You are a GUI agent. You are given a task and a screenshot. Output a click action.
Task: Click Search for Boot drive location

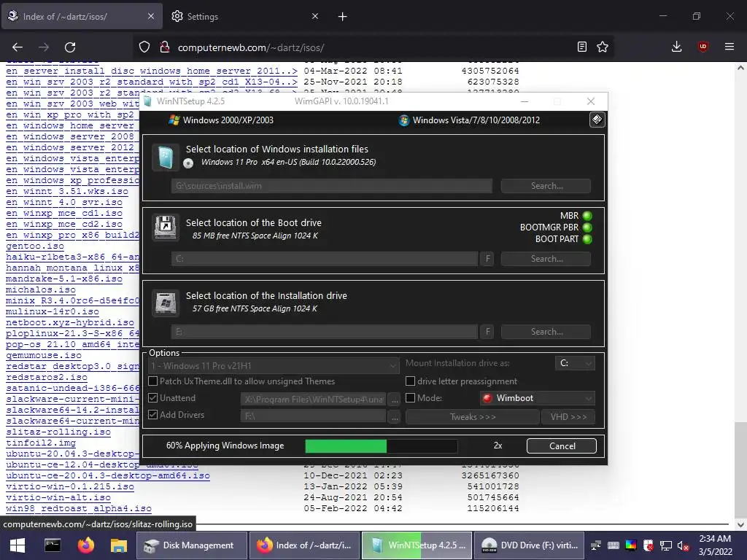click(x=546, y=259)
